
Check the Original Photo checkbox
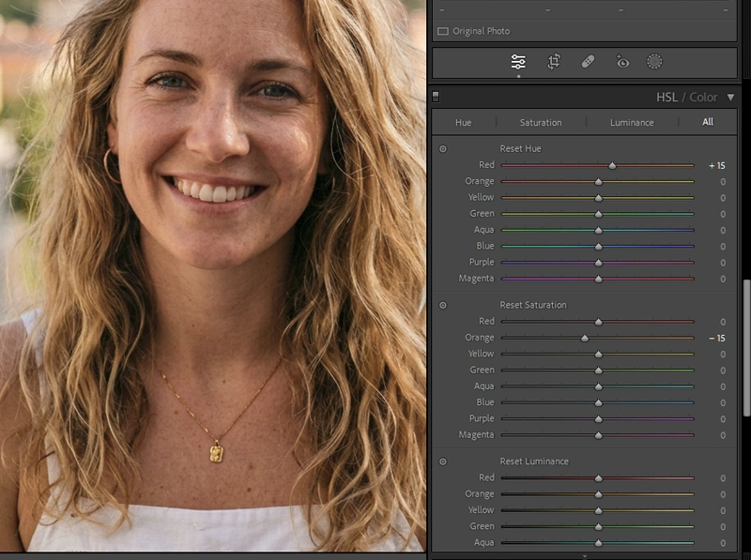[443, 31]
